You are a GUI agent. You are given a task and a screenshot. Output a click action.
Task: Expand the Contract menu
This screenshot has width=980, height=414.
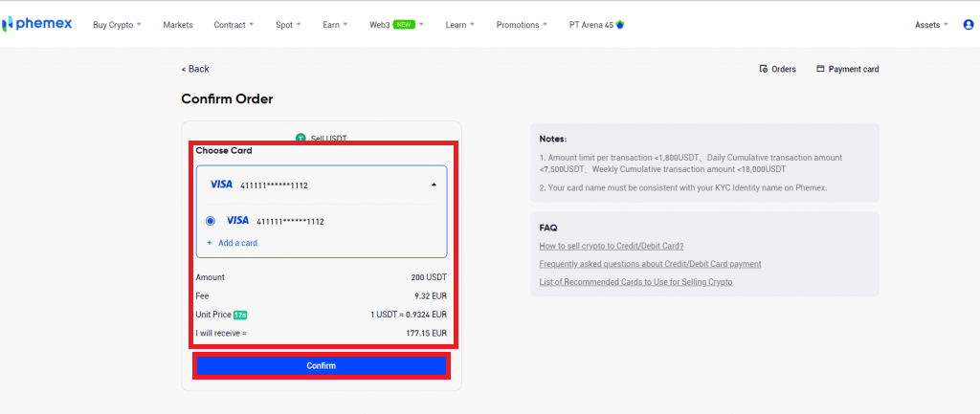tap(234, 25)
